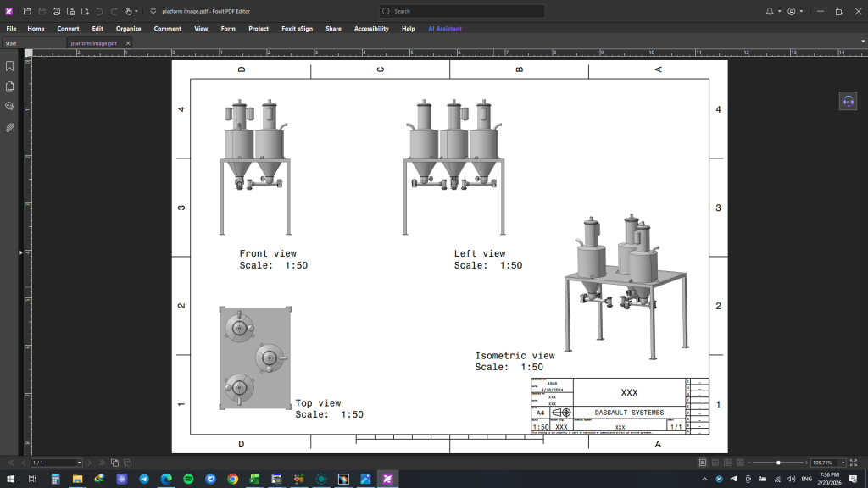Open the Foxit eSign tab
The width and height of the screenshot is (868, 488).
pyautogui.click(x=298, y=28)
